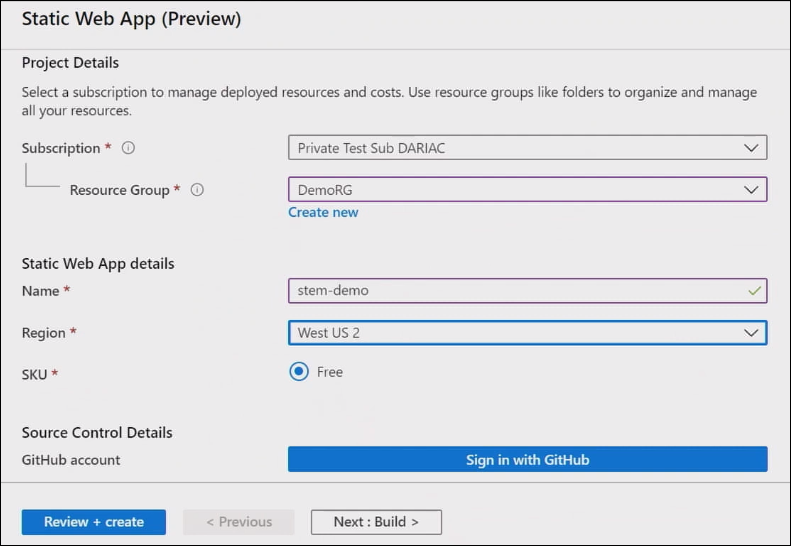791x546 pixels.
Task: Click the Resource Group field label
Action: pos(120,190)
